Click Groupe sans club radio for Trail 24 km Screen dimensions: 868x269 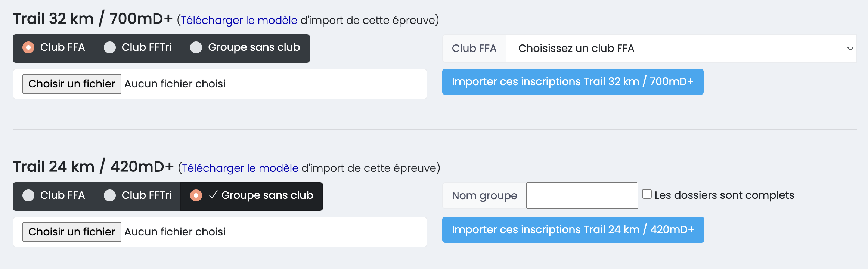(x=196, y=196)
